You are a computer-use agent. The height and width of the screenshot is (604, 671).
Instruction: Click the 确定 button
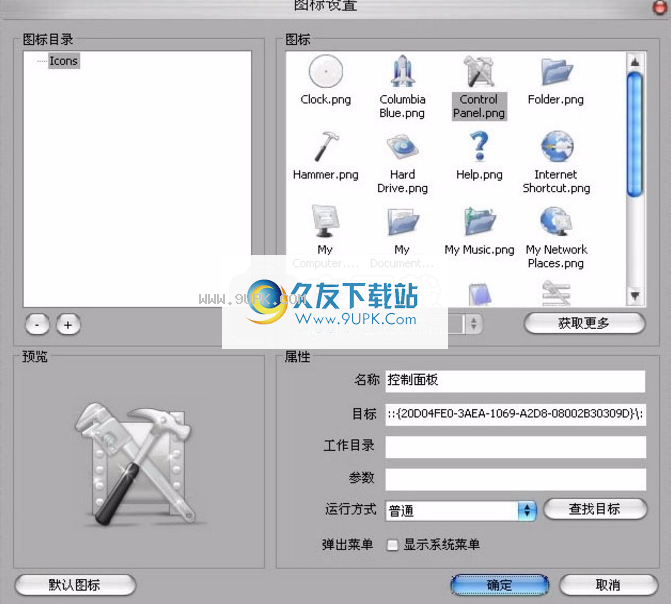499,585
